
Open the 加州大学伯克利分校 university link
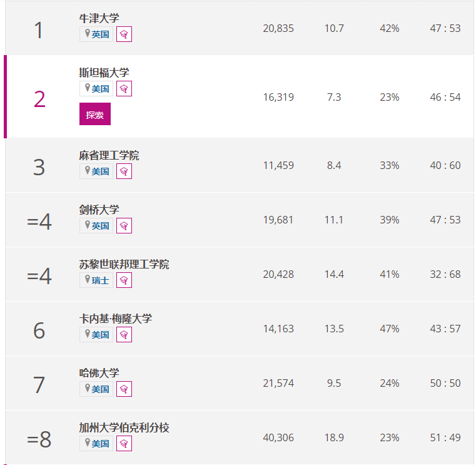tap(124, 427)
